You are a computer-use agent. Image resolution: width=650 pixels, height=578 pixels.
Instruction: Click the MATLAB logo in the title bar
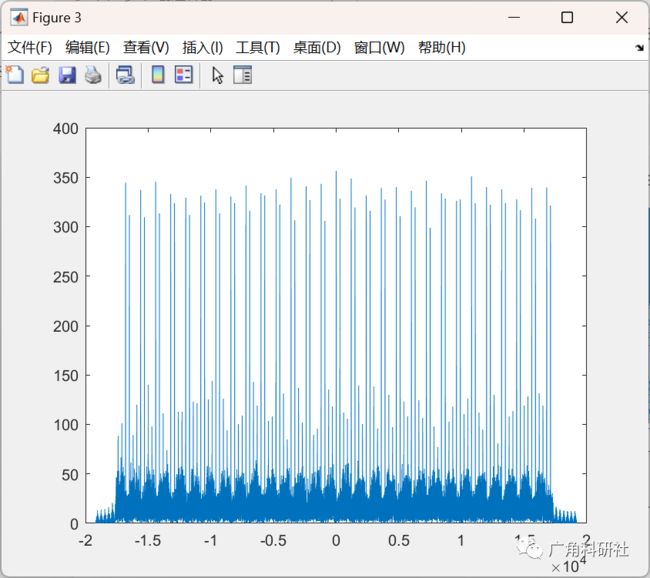(19, 18)
